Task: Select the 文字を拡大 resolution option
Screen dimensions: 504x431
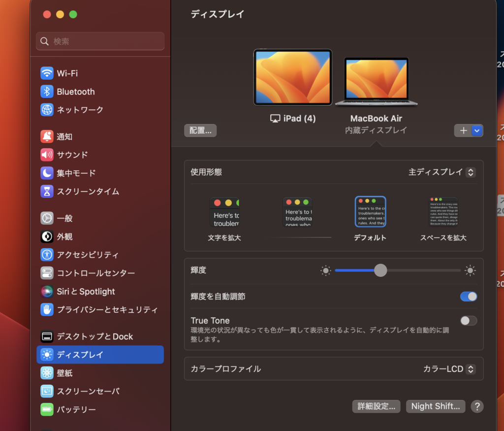Action: [x=224, y=219]
